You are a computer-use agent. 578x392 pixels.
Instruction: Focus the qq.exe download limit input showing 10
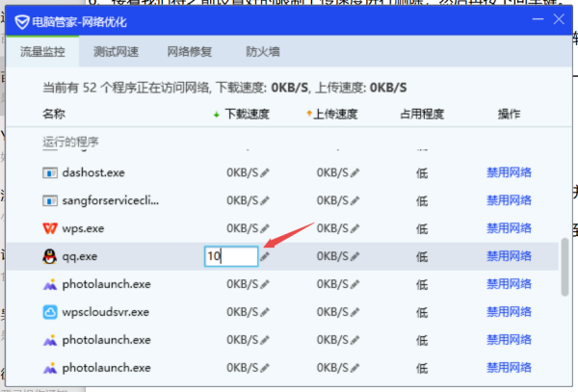click(231, 256)
